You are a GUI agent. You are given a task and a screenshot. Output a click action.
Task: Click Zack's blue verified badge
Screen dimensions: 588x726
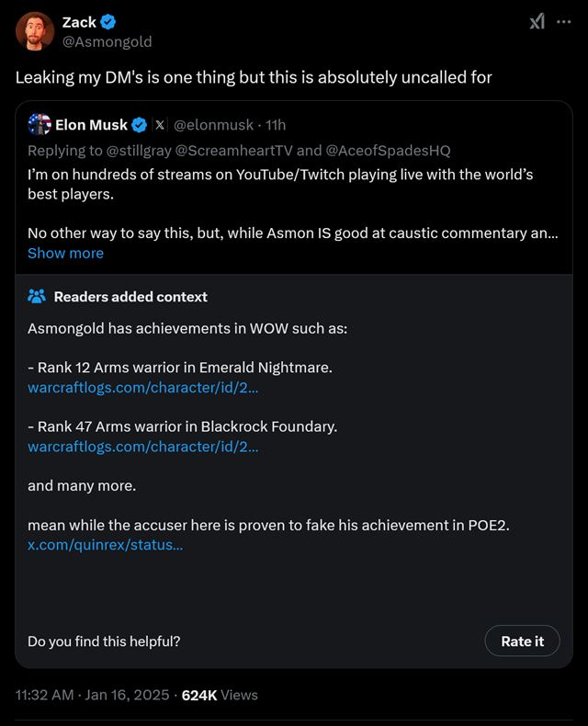point(109,23)
